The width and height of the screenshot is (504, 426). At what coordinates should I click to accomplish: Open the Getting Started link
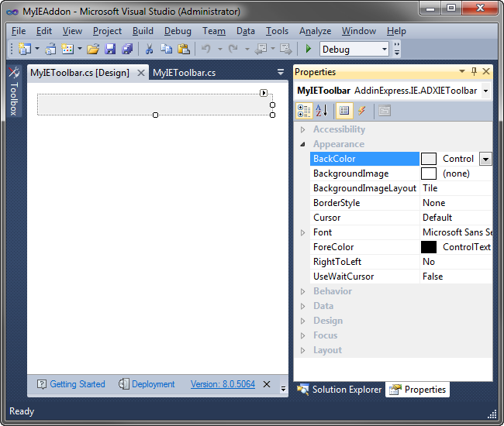click(78, 384)
